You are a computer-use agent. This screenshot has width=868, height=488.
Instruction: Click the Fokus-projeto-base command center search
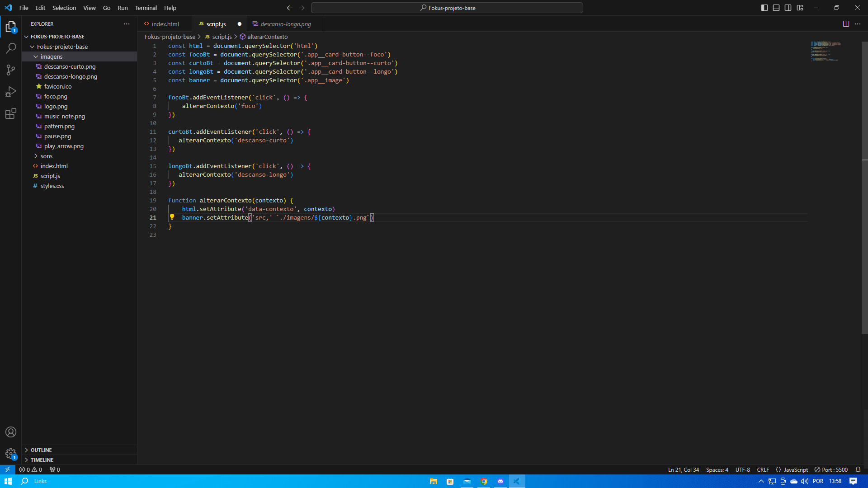point(447,8)
